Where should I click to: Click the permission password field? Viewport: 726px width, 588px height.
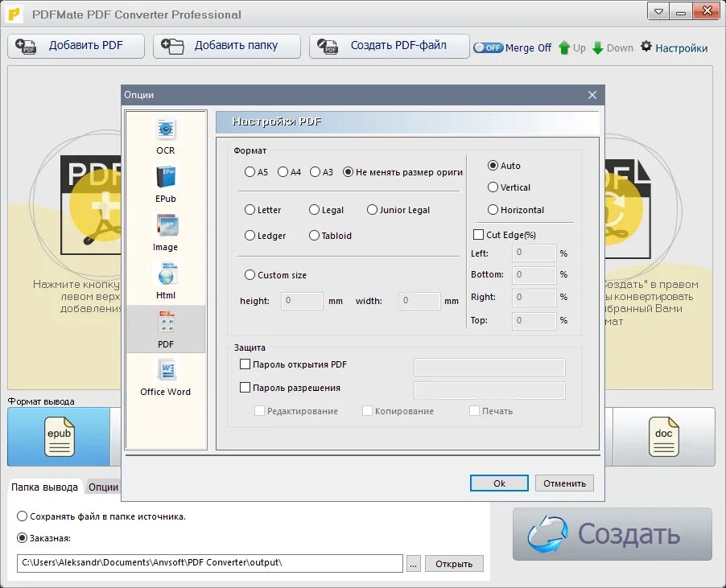(x=489, y=390)
